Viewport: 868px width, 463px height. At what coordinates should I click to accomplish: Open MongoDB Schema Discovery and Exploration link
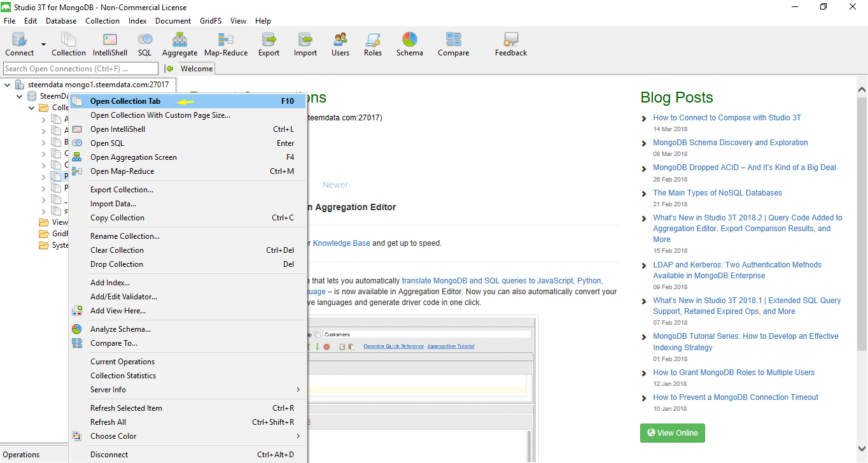(731, 143)
